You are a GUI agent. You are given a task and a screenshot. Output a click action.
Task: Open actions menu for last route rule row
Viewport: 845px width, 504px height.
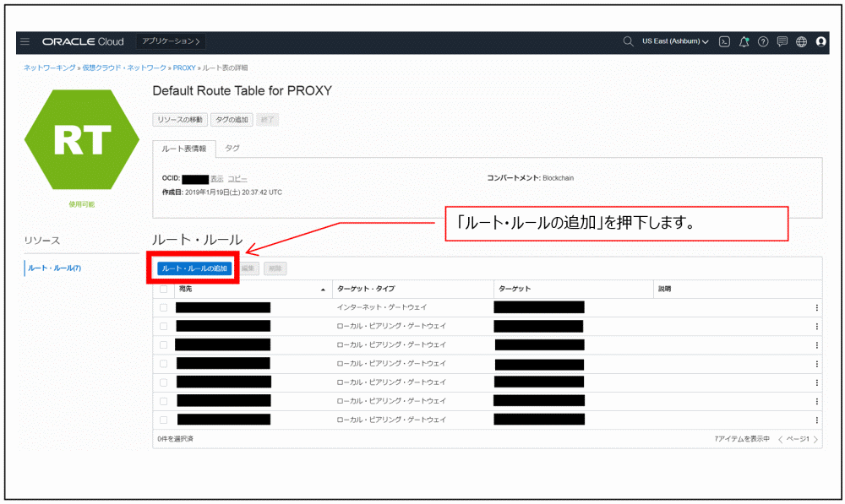click(x=816, y=420)
